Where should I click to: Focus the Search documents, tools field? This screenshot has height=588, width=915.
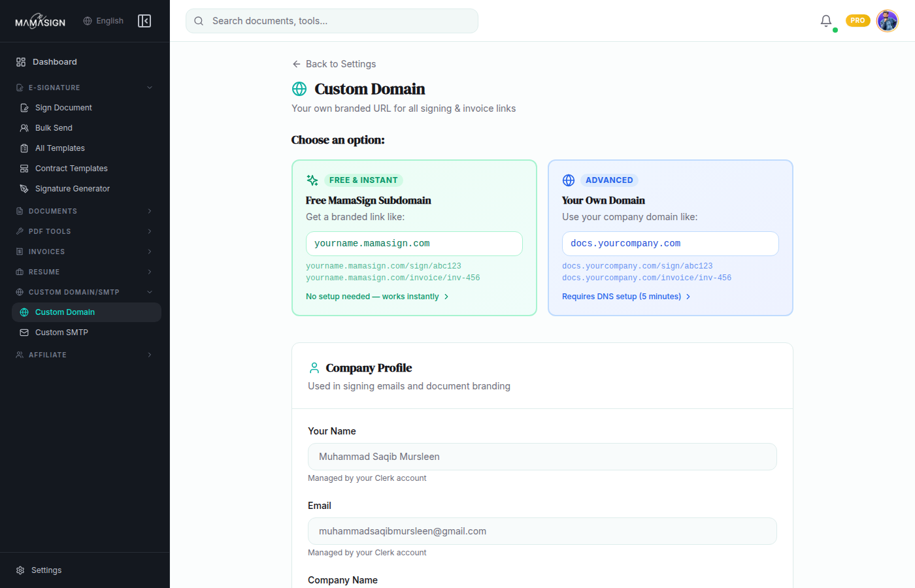[332, 21]
